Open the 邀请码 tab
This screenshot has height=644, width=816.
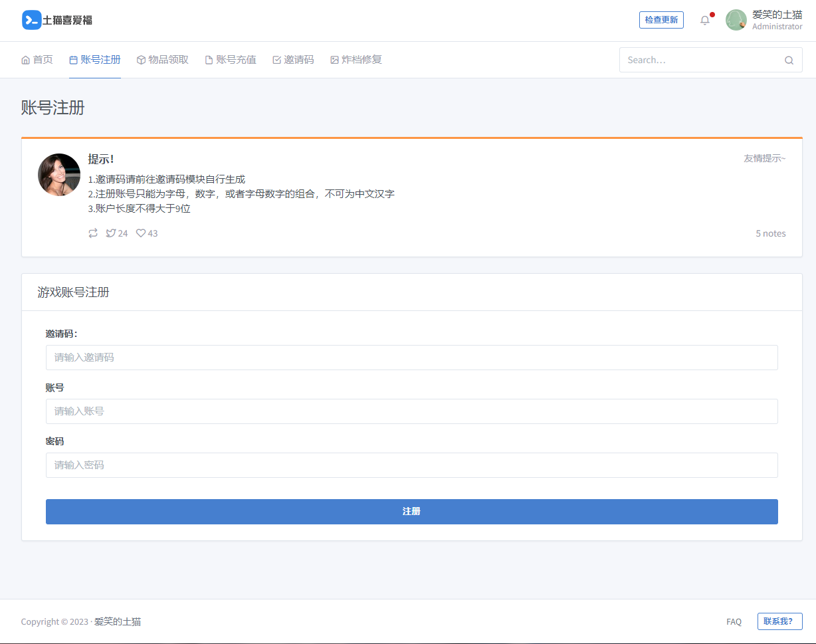point(293,60)
